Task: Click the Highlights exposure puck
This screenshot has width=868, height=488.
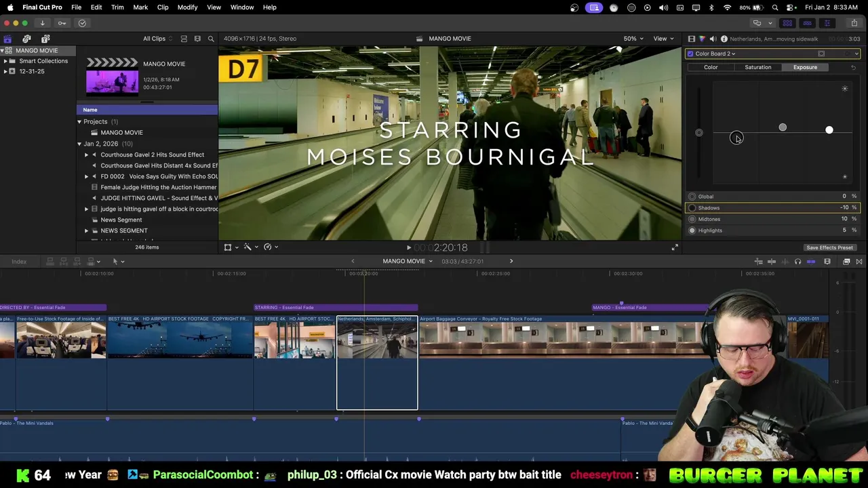Action: pos(829,129)
